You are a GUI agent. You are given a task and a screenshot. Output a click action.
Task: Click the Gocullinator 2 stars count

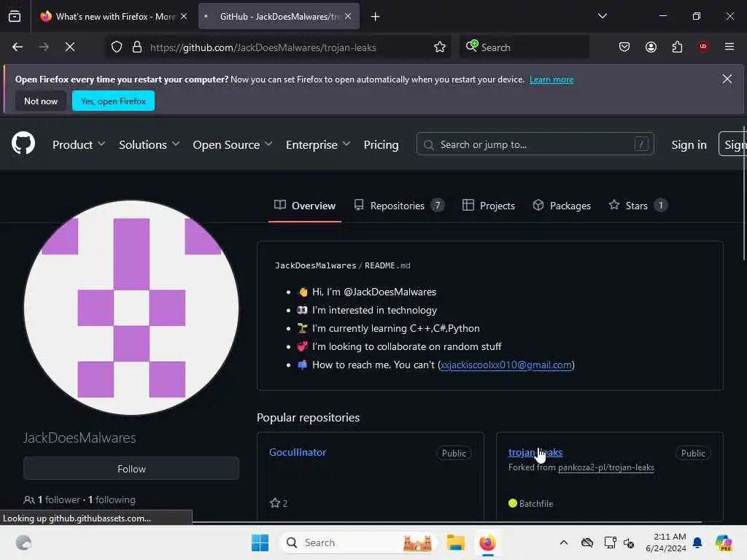[279, 503]
